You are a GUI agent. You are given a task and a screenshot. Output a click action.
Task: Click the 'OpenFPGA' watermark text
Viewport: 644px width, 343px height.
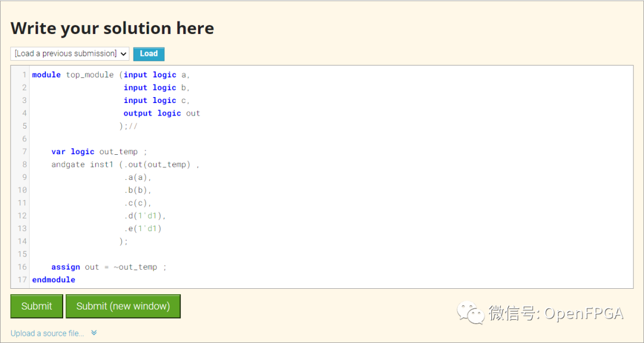pos(584,313)
